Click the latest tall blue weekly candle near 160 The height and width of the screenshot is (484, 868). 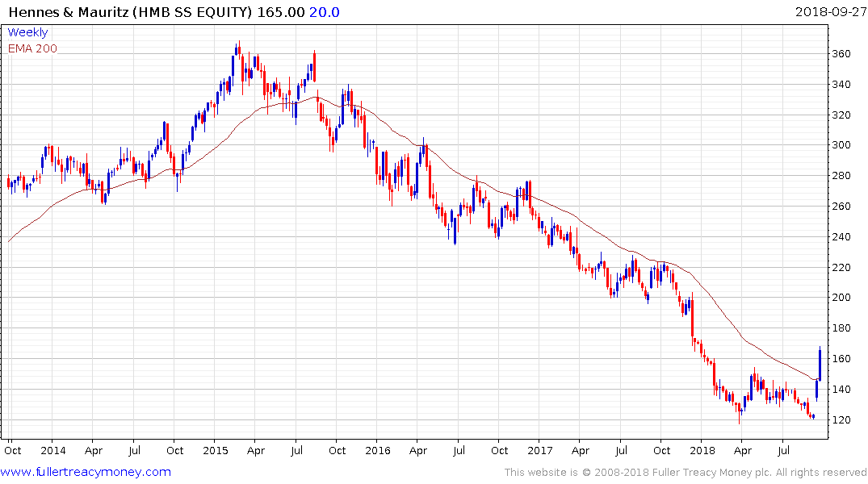tap(820, 364)
